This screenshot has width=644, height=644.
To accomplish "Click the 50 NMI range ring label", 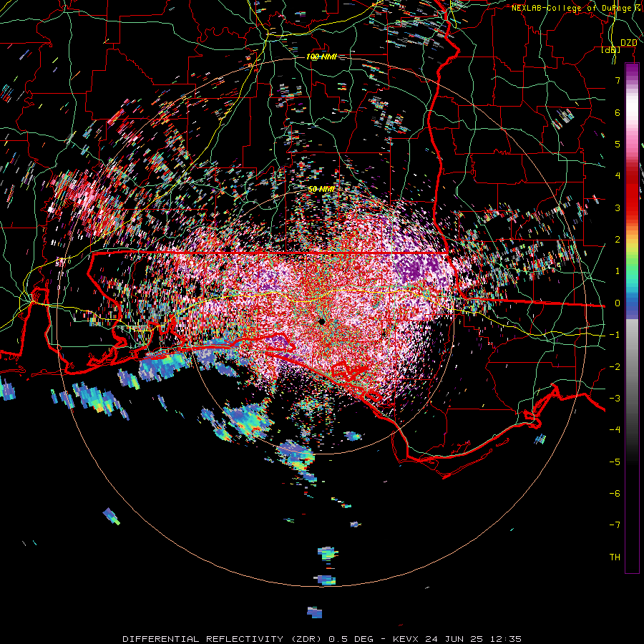I will [x=321, y=189].
